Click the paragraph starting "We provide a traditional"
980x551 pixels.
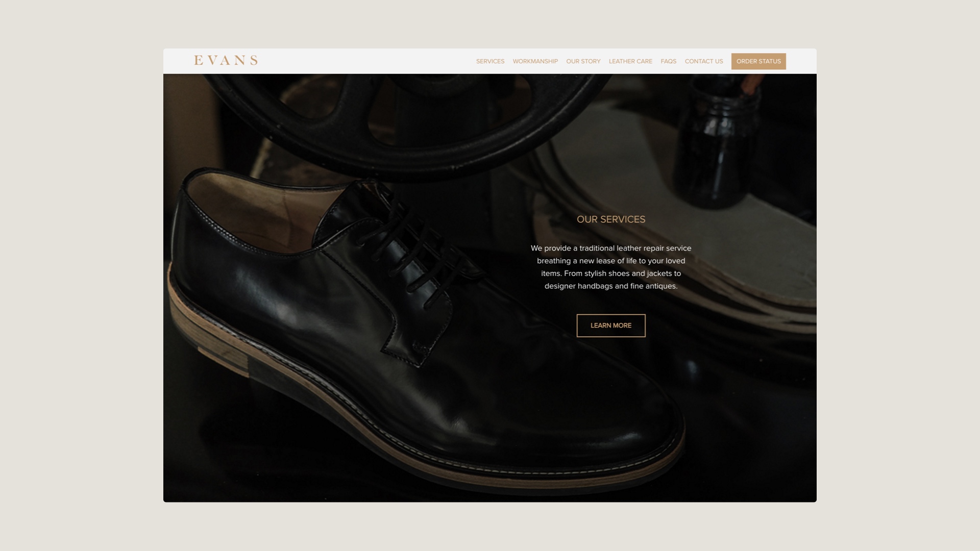tap(611, 267)
